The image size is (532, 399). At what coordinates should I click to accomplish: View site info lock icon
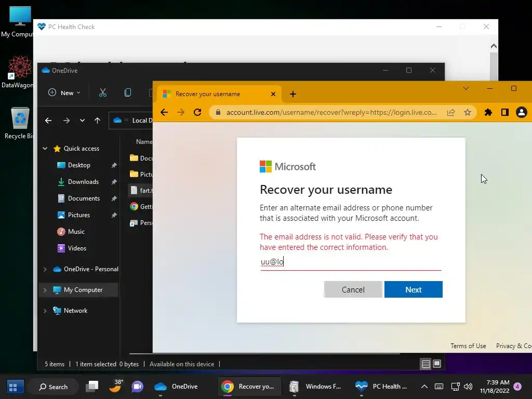click(218, 112)
